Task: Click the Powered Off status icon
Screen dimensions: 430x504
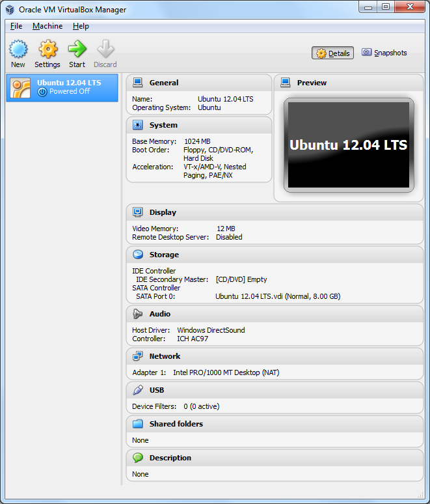Action: pos(42,92)
